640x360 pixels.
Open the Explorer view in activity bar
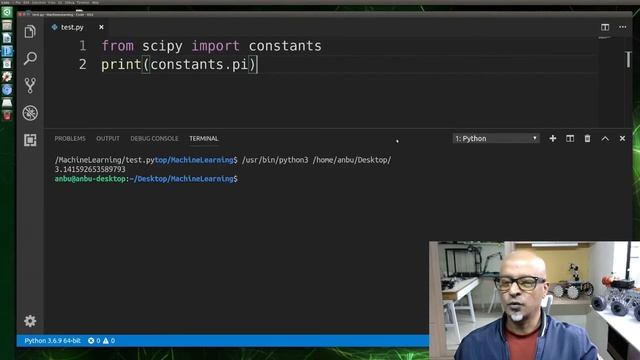[30, 31]
